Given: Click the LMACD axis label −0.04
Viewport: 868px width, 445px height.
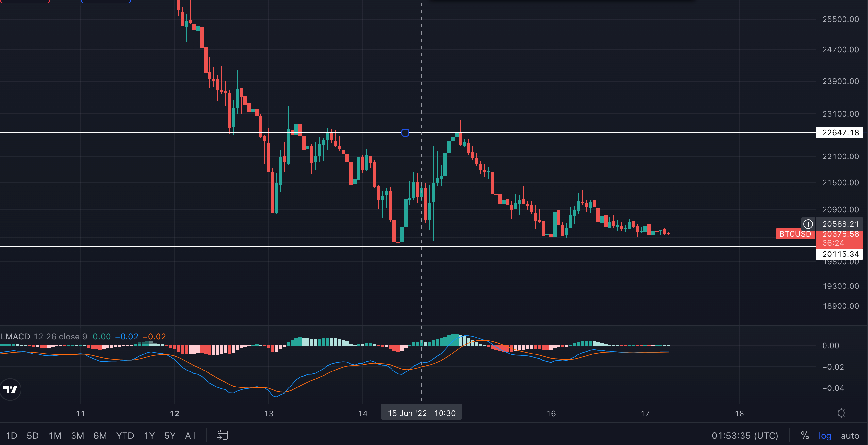Looking at the screenshot, I should pos(833,388).
